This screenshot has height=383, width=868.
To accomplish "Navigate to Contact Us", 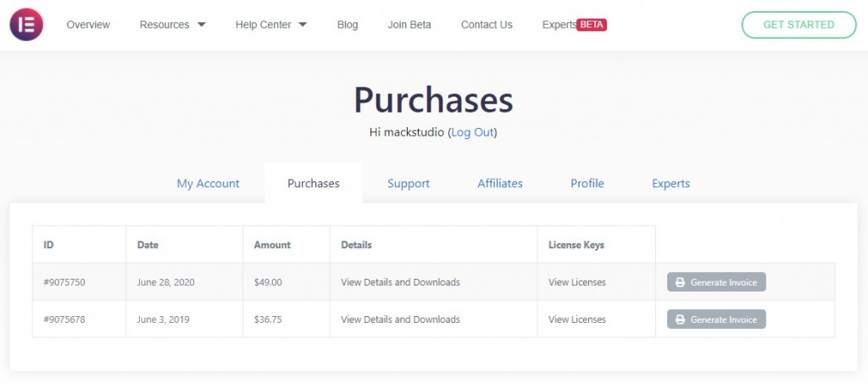I will click(487, 25).
